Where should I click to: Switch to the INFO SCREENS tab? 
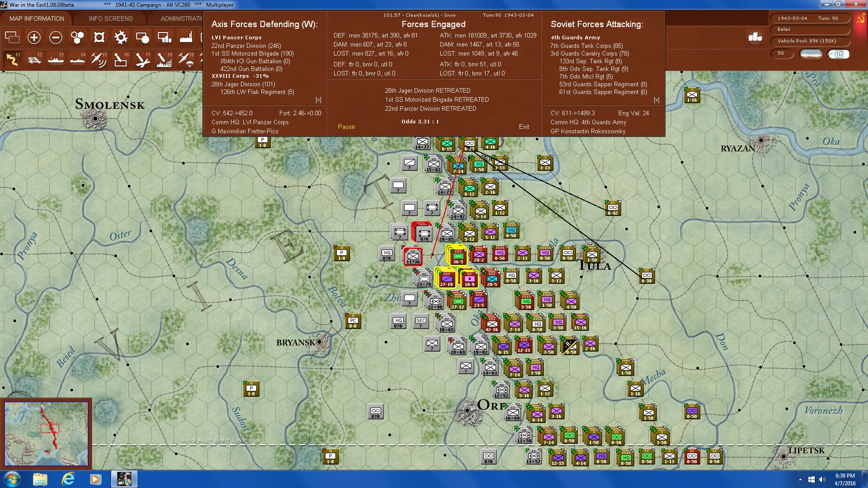(x=110, y=19)
